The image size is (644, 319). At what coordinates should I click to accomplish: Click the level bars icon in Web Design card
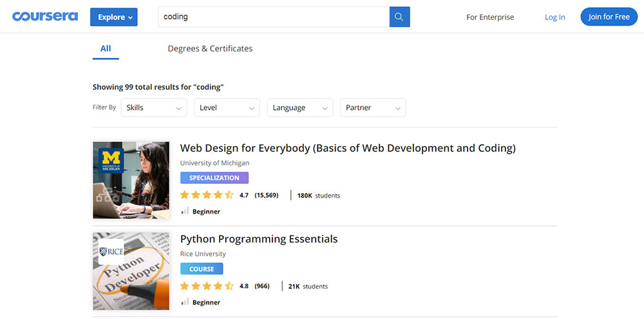point(185,211)
